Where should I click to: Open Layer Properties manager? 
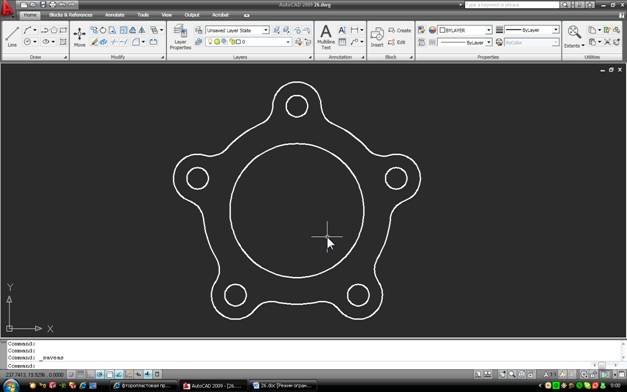(180, 37)
